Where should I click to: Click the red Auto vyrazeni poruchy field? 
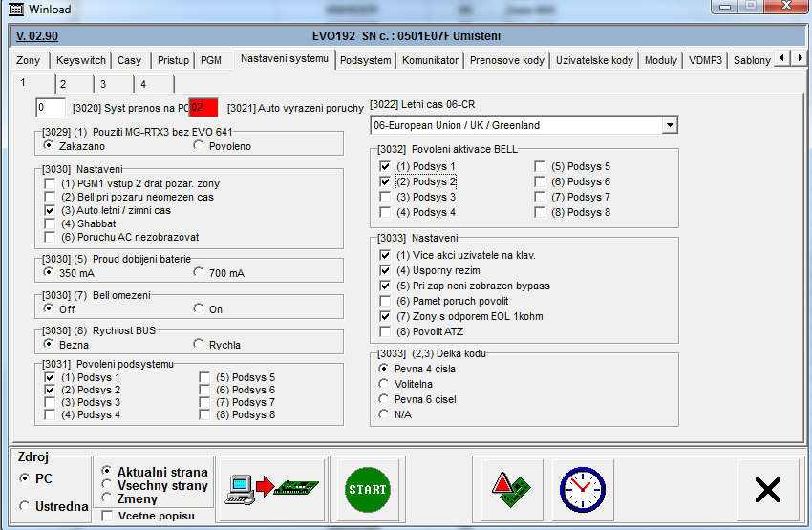point(203,107)
